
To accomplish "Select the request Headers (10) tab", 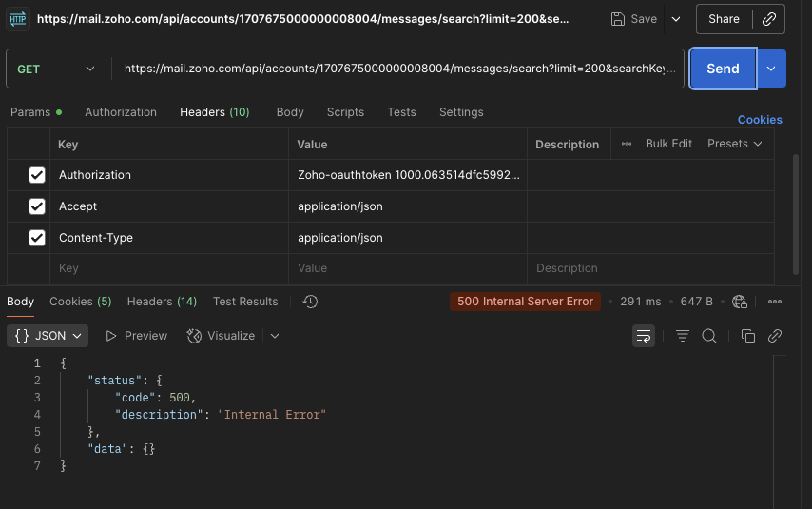I will pyautogui.click(x=214, y=112).
